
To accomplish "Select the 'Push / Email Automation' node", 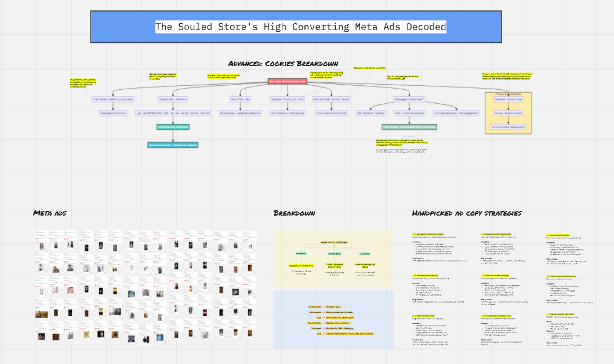I will click(409, 113).
